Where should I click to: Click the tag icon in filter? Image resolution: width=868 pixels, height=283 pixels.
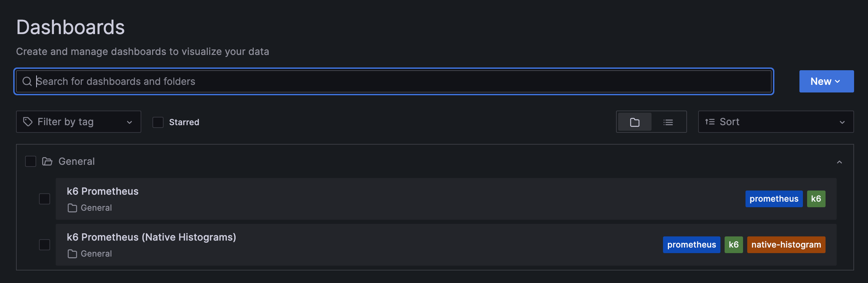tap(28, 122)
